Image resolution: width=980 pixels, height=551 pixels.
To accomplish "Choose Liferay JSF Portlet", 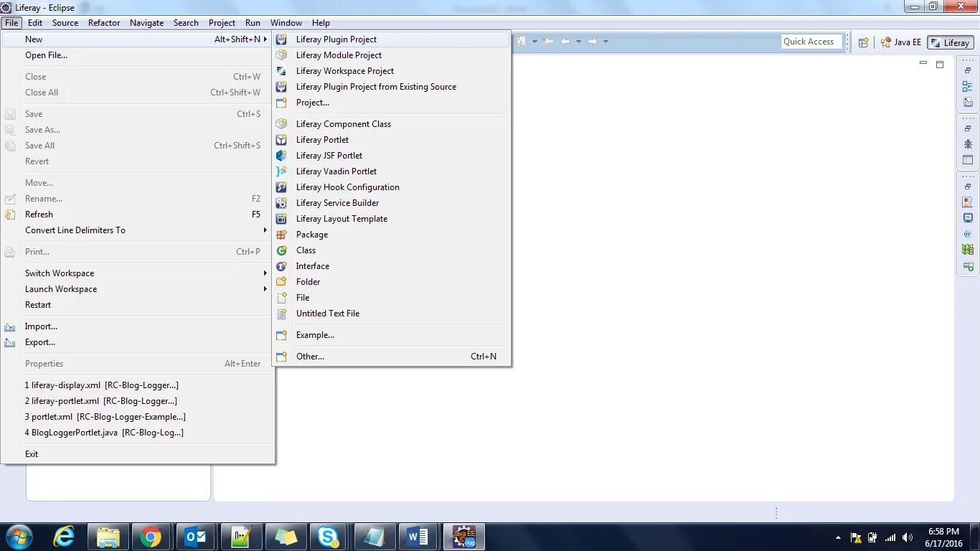I will click(391, 156).
